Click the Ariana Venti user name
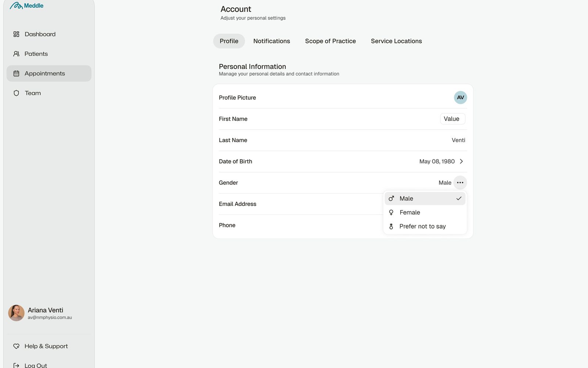 [x=46, y=310]
